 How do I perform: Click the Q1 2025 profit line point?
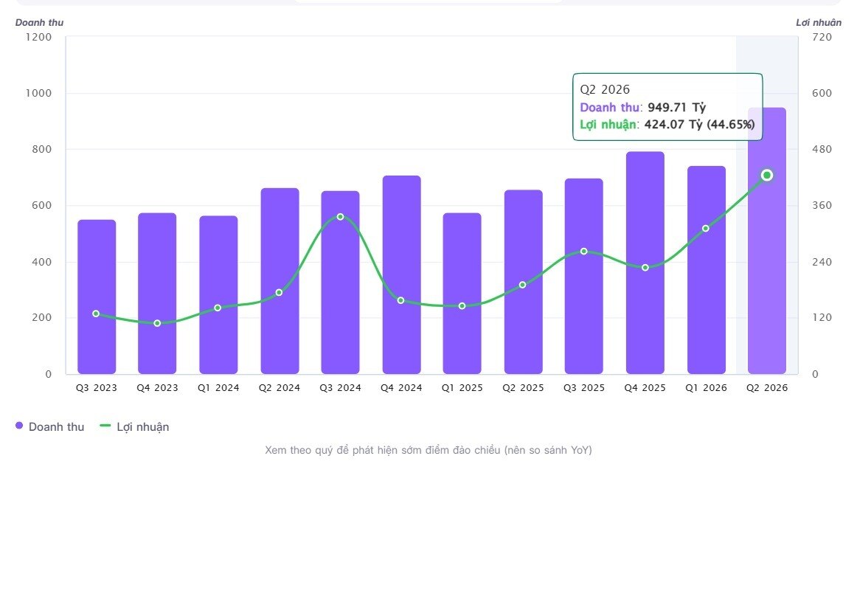[462, 306]
